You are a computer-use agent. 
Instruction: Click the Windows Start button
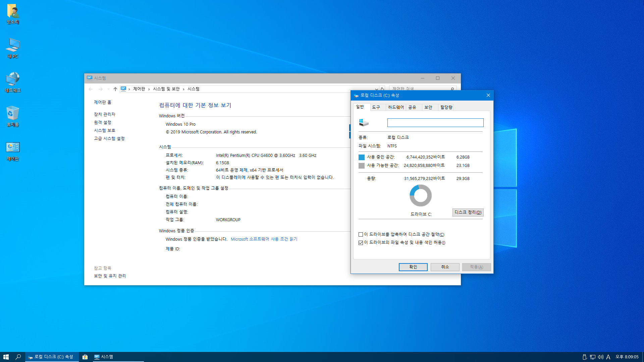click(x=6, y=357)
